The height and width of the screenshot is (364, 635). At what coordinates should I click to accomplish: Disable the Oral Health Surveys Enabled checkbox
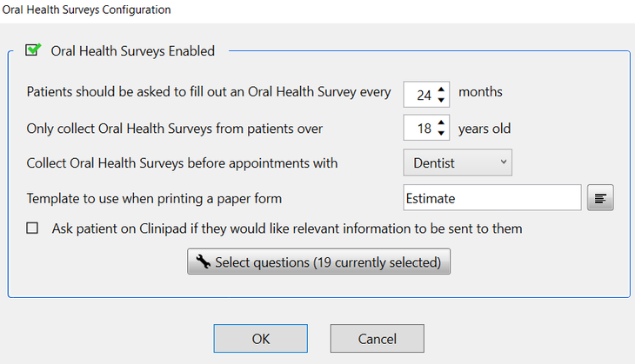click(33, 50)
